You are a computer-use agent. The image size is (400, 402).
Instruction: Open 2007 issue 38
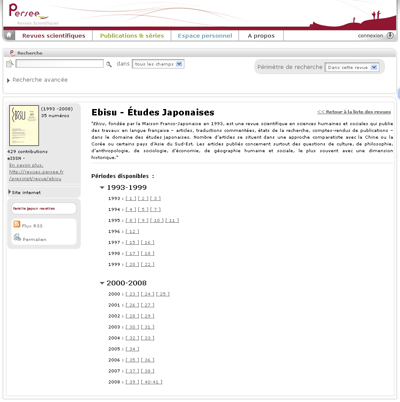point(148,371)
